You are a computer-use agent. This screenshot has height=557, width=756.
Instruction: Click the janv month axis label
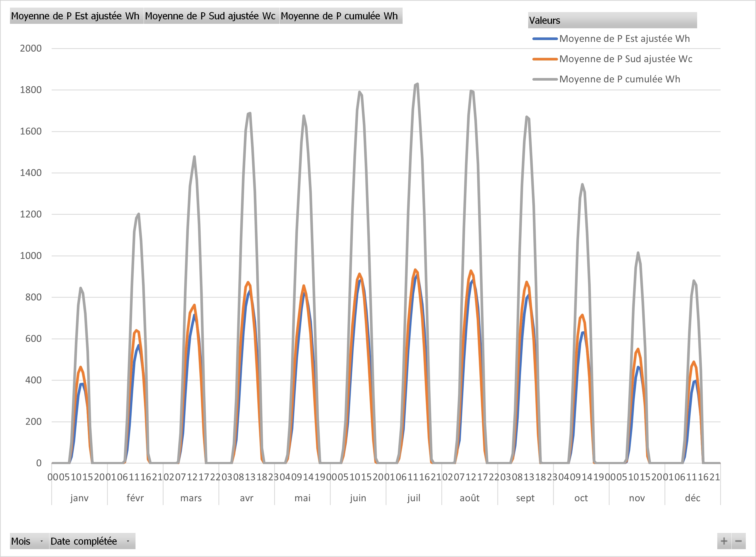[x=80, y=498]
